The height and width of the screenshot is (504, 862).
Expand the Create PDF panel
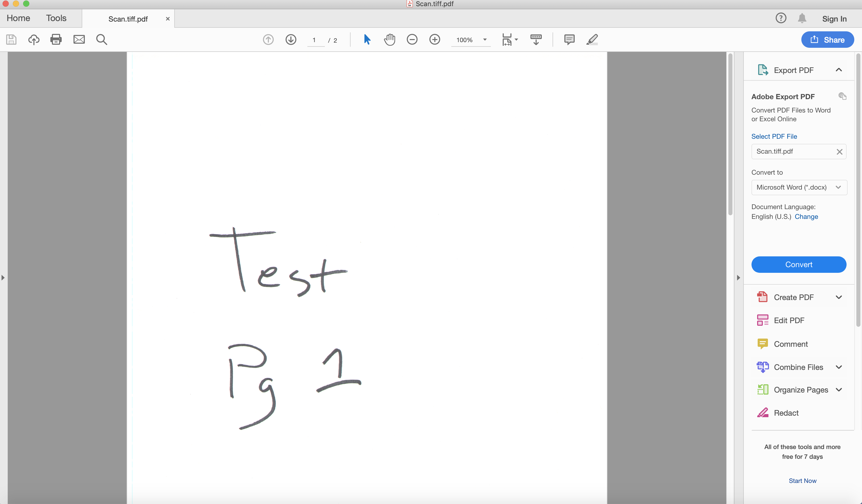point(839,297)
